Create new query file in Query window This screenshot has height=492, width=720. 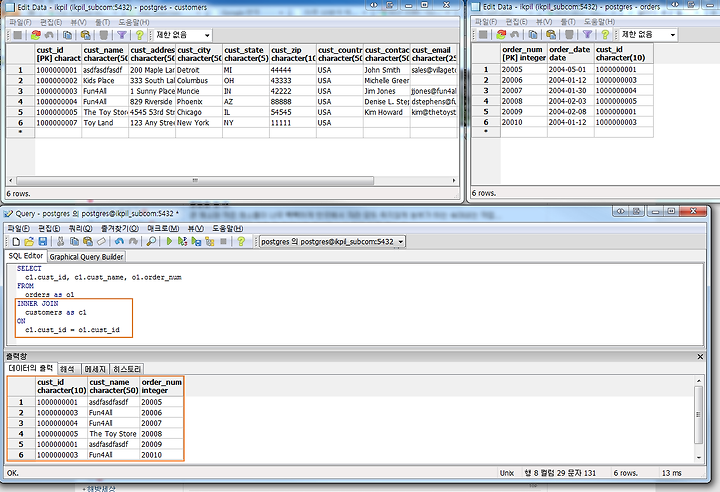click(x=16, y=242)
